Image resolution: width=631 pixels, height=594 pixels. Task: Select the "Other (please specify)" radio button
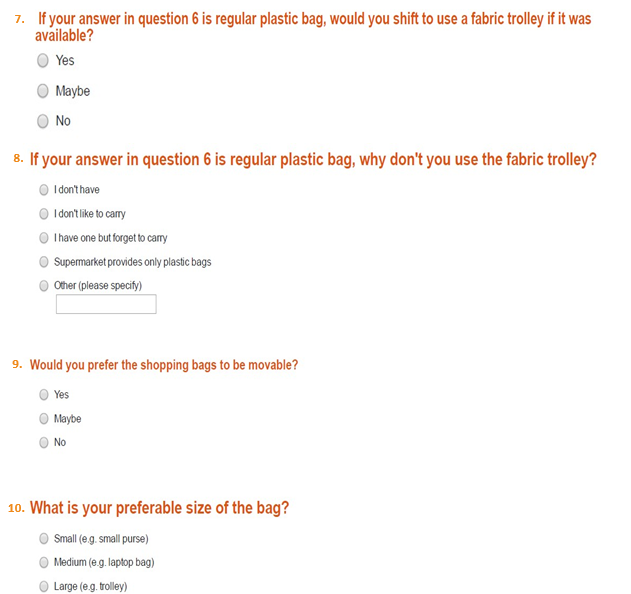click(43, 286)
